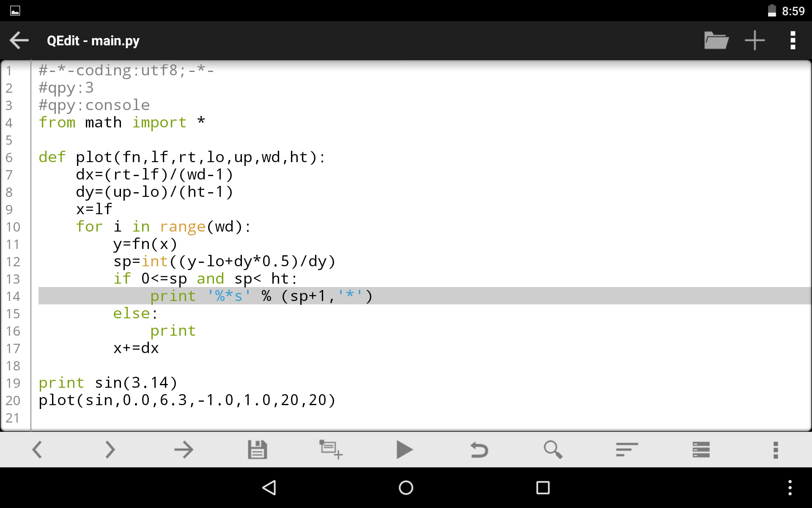Screen dimensions: 812x508
Task: Open the top-right overflow menu
Action: click(793, 40)
